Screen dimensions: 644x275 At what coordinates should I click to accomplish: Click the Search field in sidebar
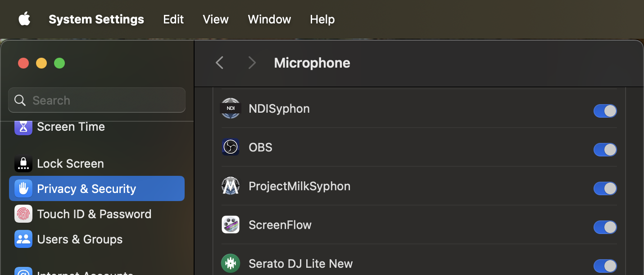[97, 100]
